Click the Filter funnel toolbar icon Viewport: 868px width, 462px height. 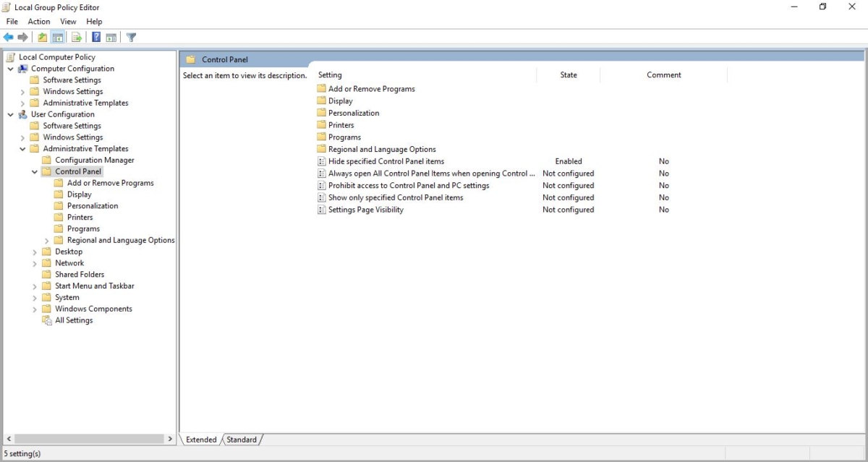pos(131,37)
